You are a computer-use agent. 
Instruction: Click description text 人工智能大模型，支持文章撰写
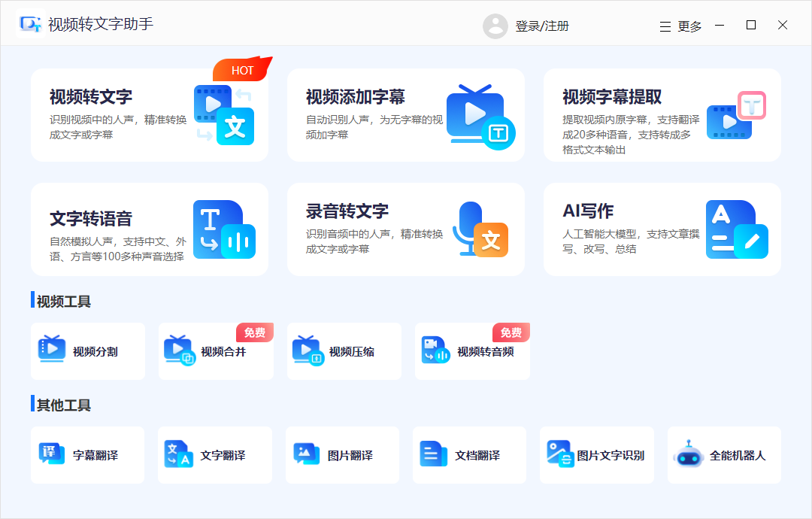point(631,241)
